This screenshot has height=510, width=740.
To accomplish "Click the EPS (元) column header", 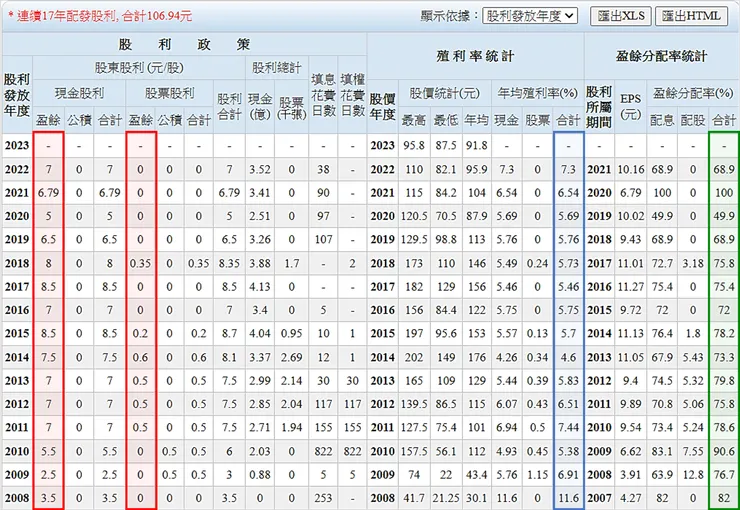I will 631,106.
